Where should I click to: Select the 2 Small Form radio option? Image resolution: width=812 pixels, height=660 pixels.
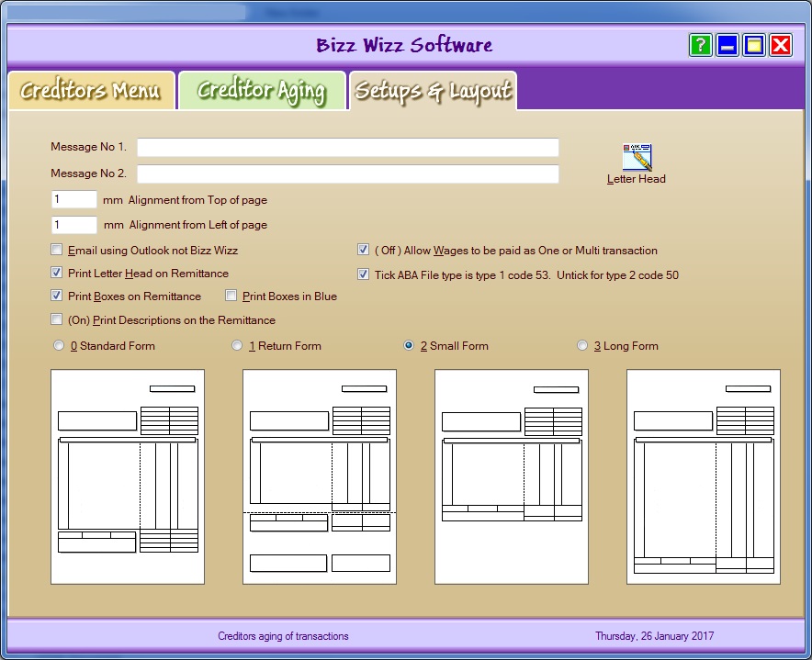pyautogui.click(x=409, y=345)
